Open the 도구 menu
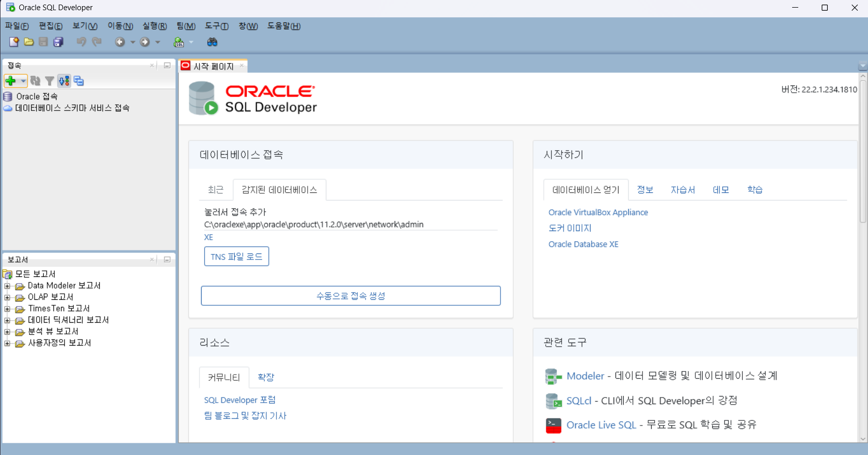 point(217,26)
